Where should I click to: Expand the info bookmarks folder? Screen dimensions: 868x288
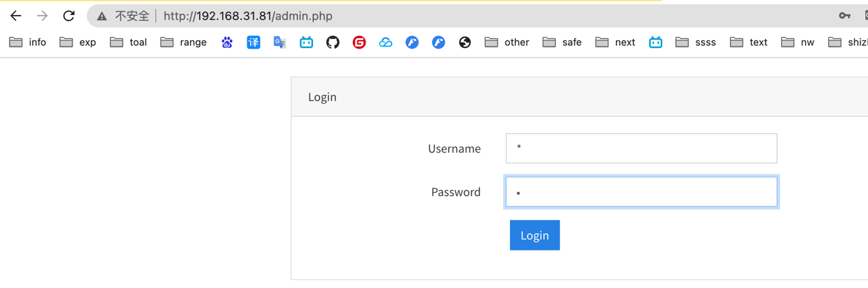coord(28,42)
